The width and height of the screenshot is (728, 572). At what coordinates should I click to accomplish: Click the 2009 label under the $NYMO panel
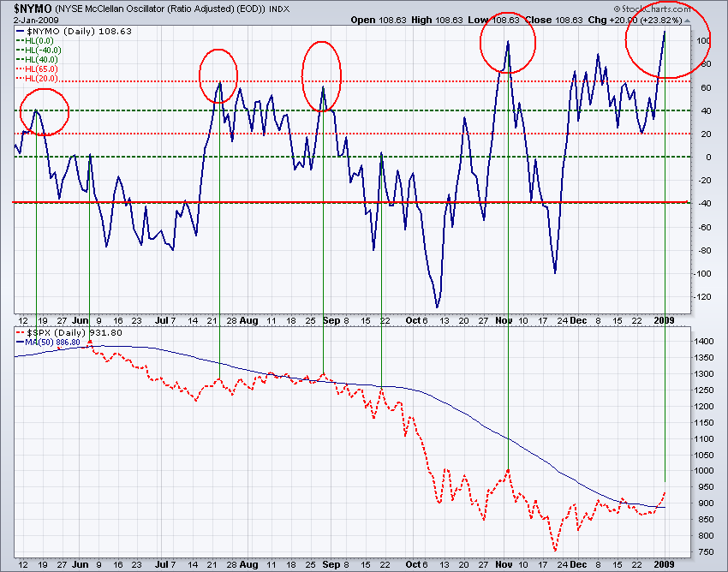click(665, 320)
